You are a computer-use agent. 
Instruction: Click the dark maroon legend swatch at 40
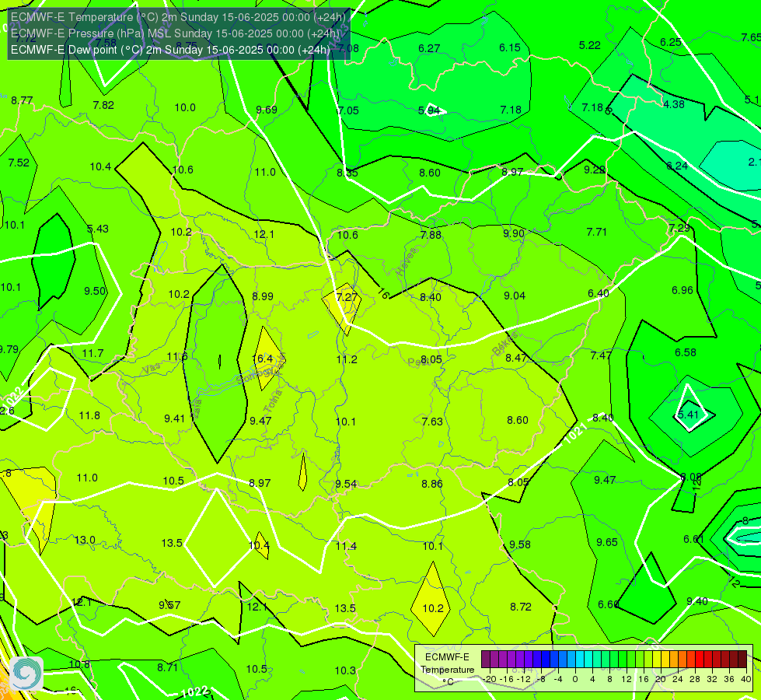pyautogui.click(x=742, y=660)
